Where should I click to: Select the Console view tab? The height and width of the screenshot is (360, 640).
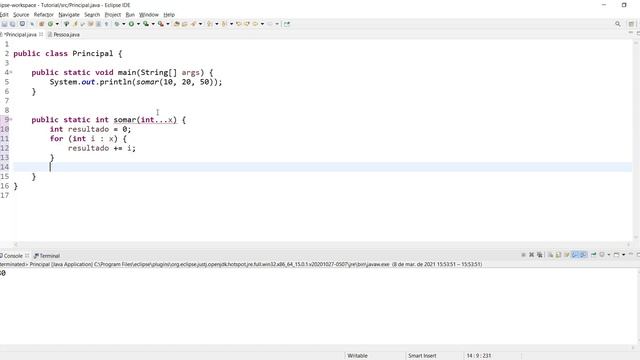[13, 256]
